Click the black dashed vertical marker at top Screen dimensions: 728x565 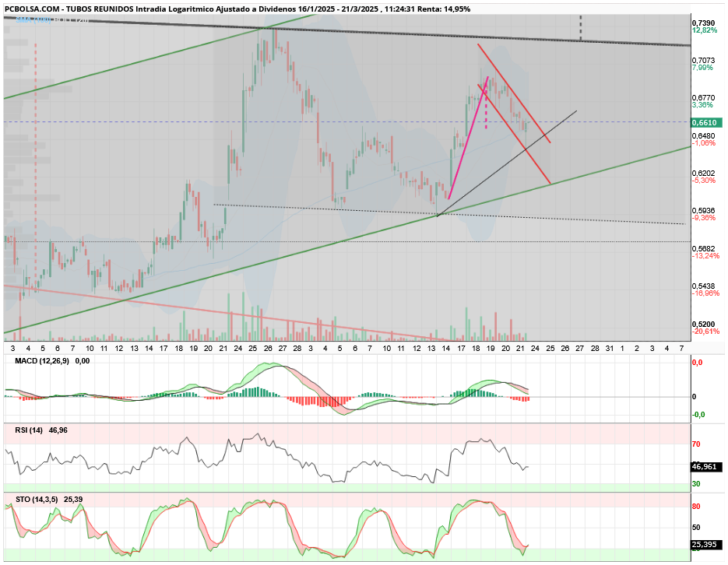pos(580,27)
